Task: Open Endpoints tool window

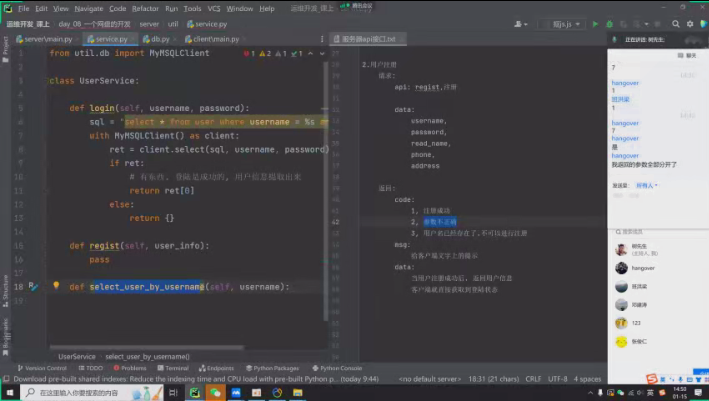Action: tap(217, 368)
